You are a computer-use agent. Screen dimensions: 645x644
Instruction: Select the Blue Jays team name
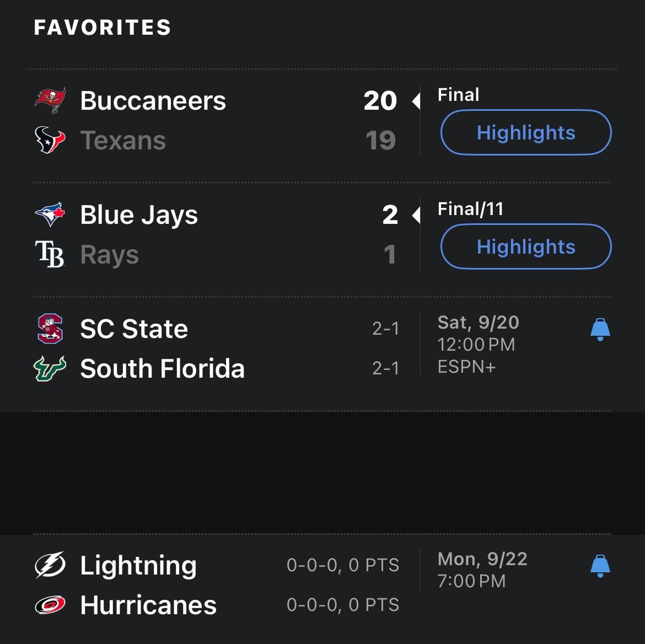click(139, 215)
